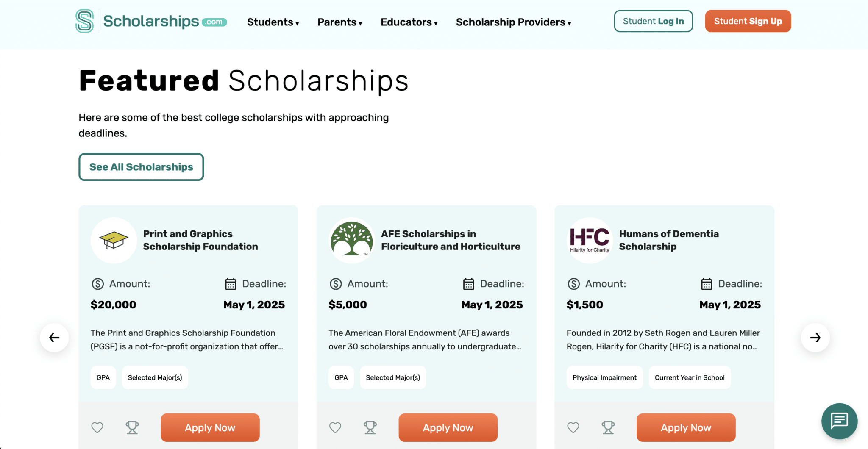Click the AFE green tree logo
The height and width of the screenshot is (449, 868).
(352, 240)
